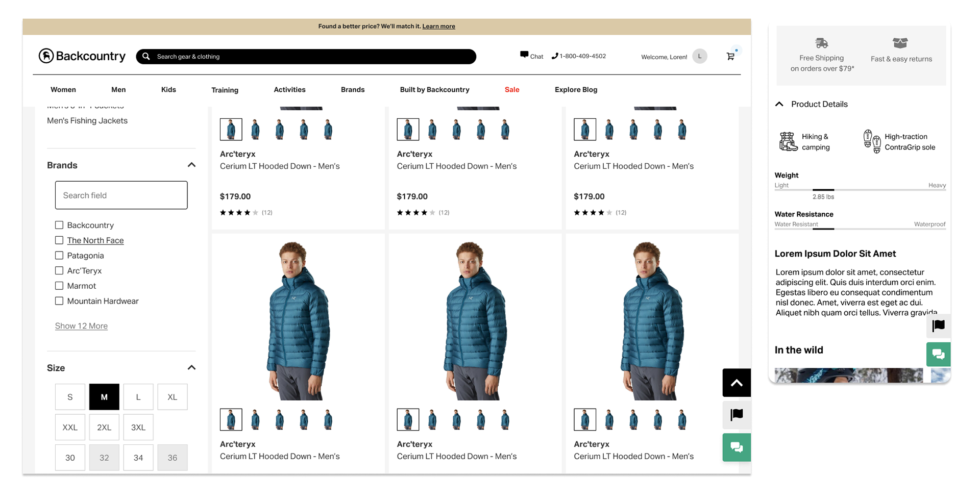This screenshot has width=980, height=501.
Task: Open the Brands menu
Action: [x=353, y=89]
